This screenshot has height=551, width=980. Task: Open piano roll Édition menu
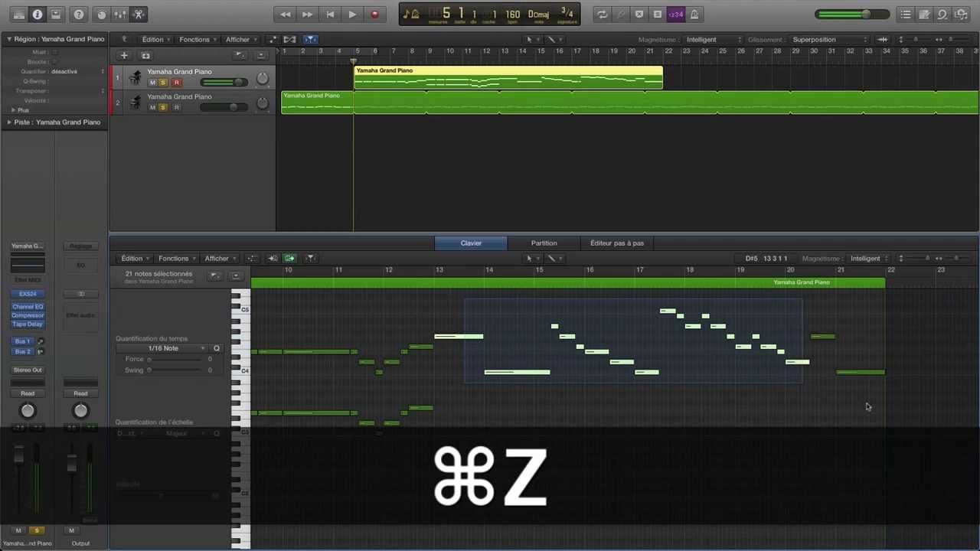[135, 259]
